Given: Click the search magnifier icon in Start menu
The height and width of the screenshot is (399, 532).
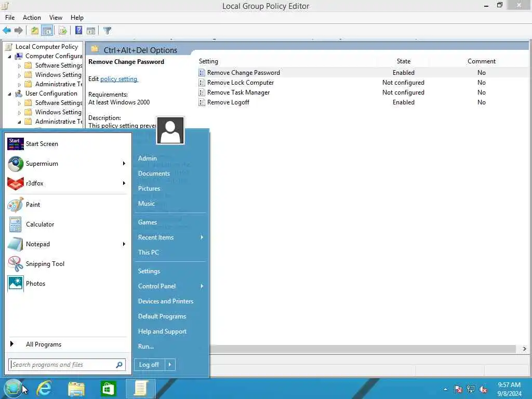Looking at the screenshot, I should [119, 365].
